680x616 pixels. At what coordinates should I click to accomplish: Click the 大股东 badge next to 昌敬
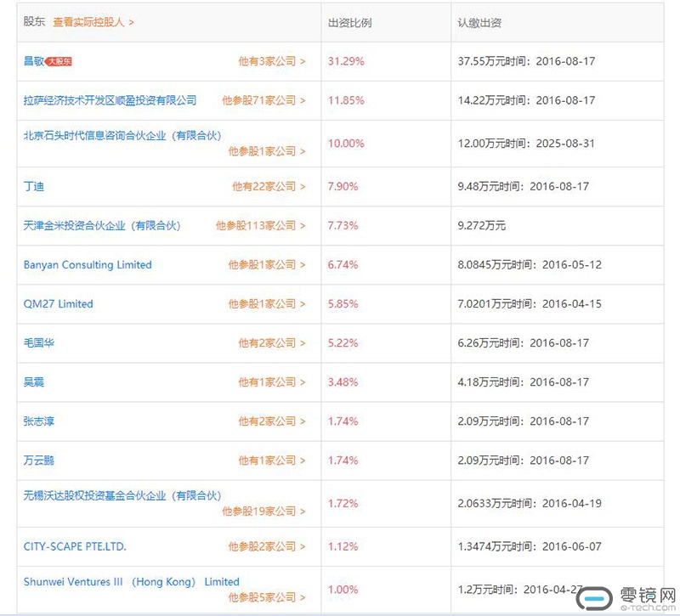tap(59, 61)
